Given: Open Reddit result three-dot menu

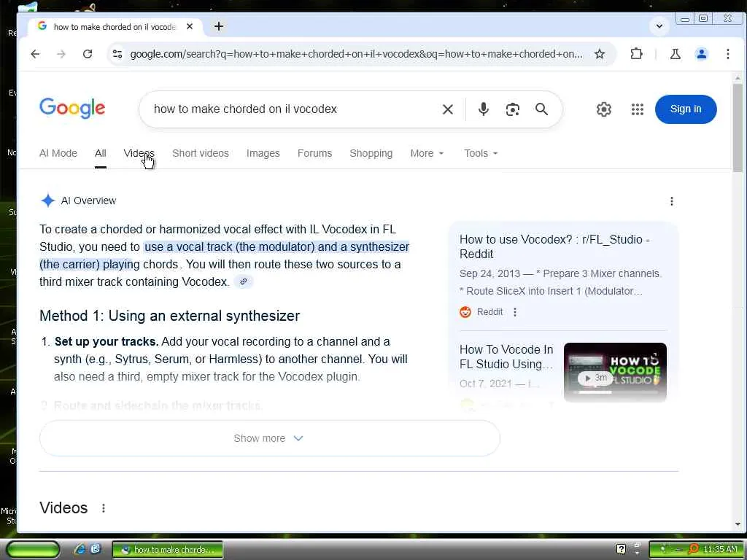Looking at the screenshot, I should point(514,312).
